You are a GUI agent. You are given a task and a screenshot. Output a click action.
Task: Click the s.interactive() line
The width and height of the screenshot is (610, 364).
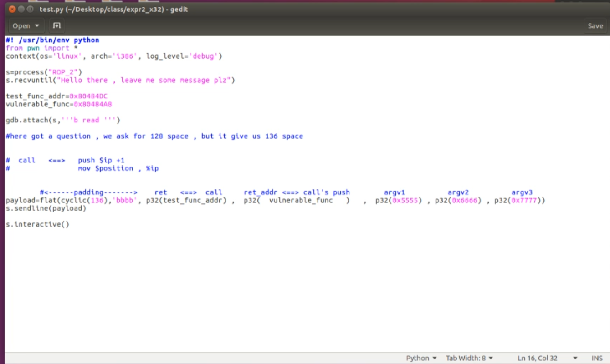[x=37, y=224]
